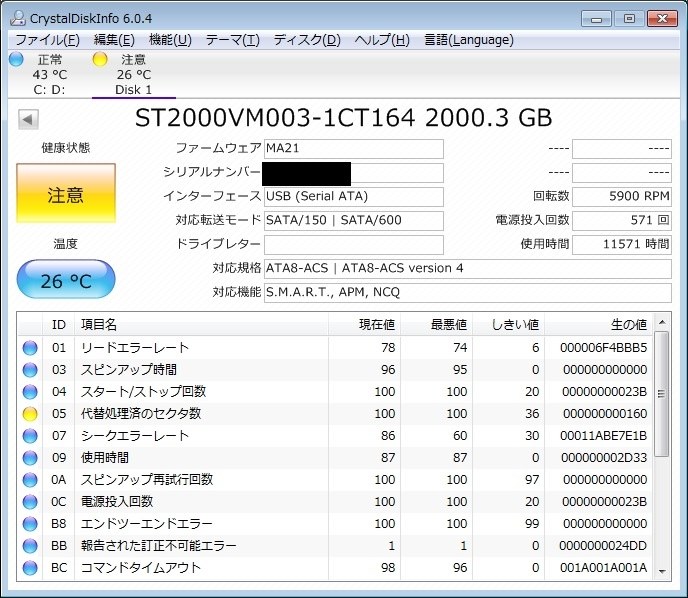
Task: Click the 対応規格 field ATA8-ACS version 4
Action: [x=468, y=269]
